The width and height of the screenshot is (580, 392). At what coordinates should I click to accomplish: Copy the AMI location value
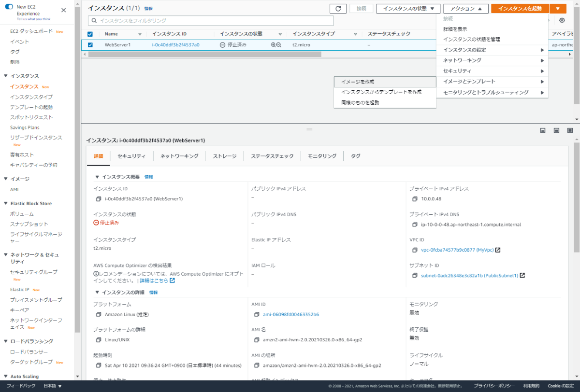[x=257, y=365]
